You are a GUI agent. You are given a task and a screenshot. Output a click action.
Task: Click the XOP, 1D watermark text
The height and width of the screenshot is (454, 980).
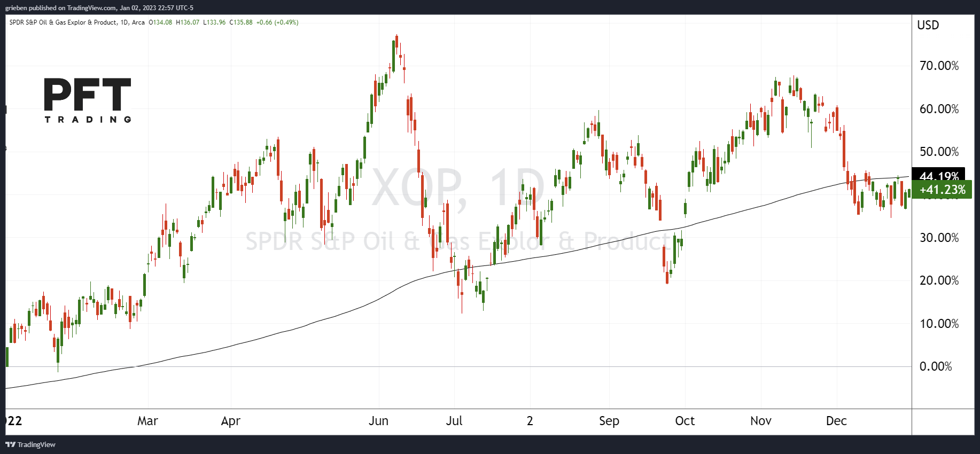tap(457, 187)
